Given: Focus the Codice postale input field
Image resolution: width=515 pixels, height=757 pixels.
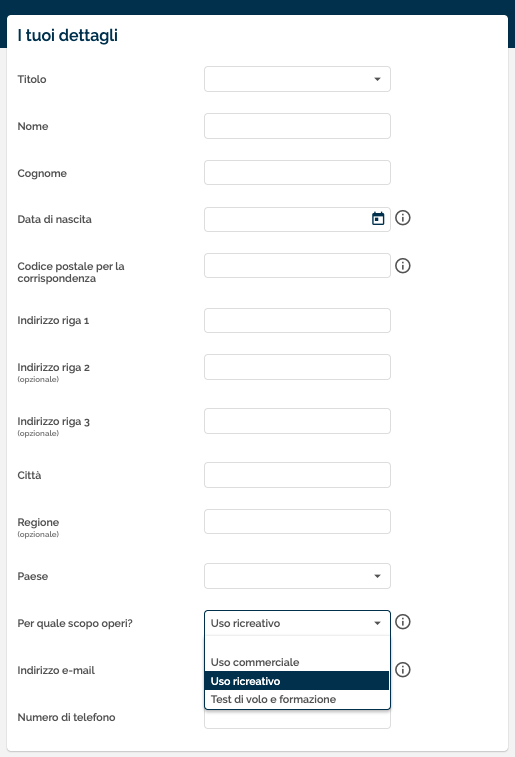Looking at the screenshot, I should pos(297,266).
